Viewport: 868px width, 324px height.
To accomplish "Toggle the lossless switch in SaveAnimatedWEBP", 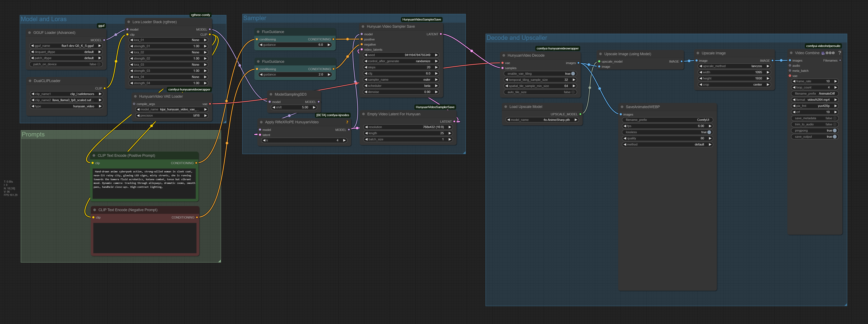I will 709,132.
